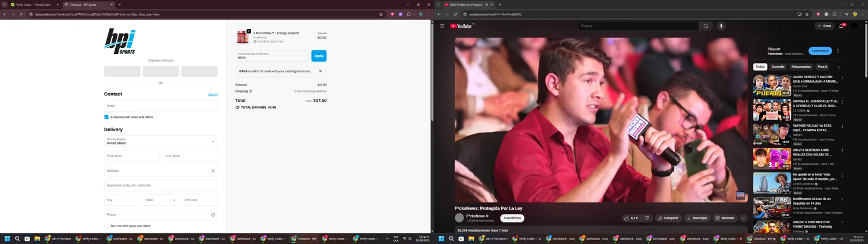Select the Comedia filter chip
This screenshot has height=244, width=868.
[x=778, y=67]
